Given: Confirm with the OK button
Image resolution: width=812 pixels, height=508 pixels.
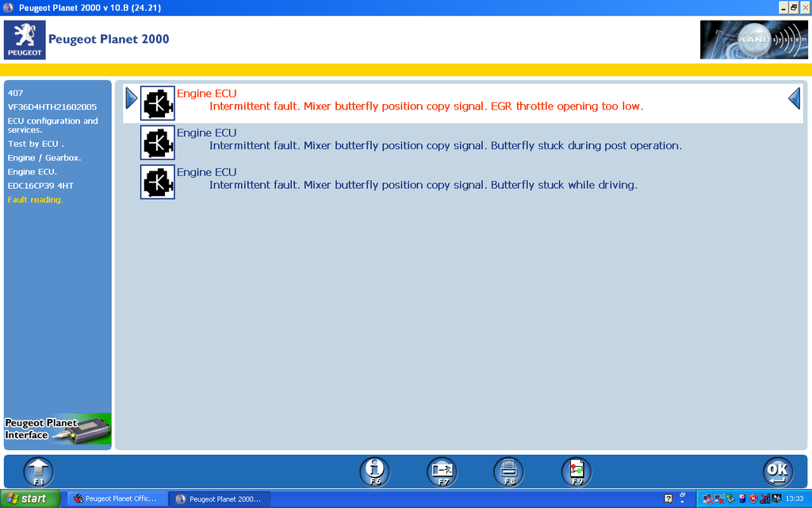Looking at the screenshot, I should point(778,471).
